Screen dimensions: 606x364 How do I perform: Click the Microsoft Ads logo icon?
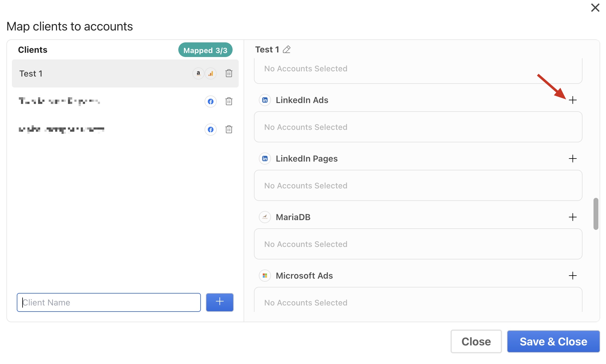(265, 276)
